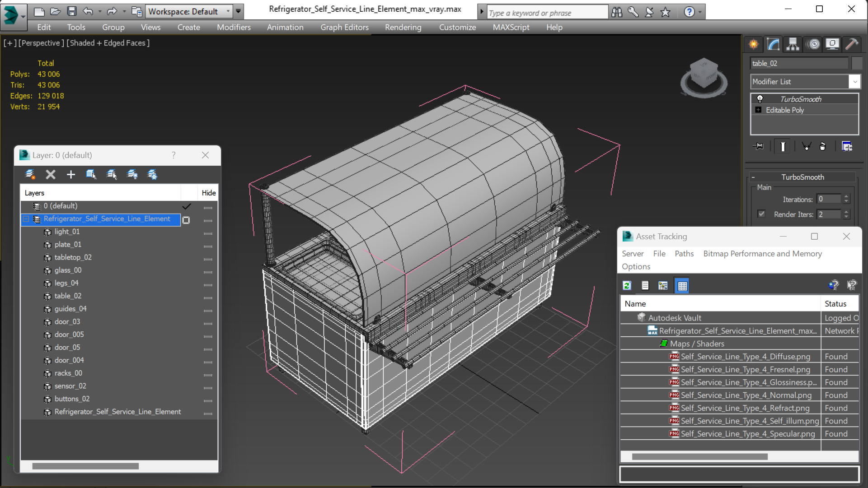The height and width of the screenshot is (488, 868).
Task: Click the Perspective viewport label
Action: point(41,43)
